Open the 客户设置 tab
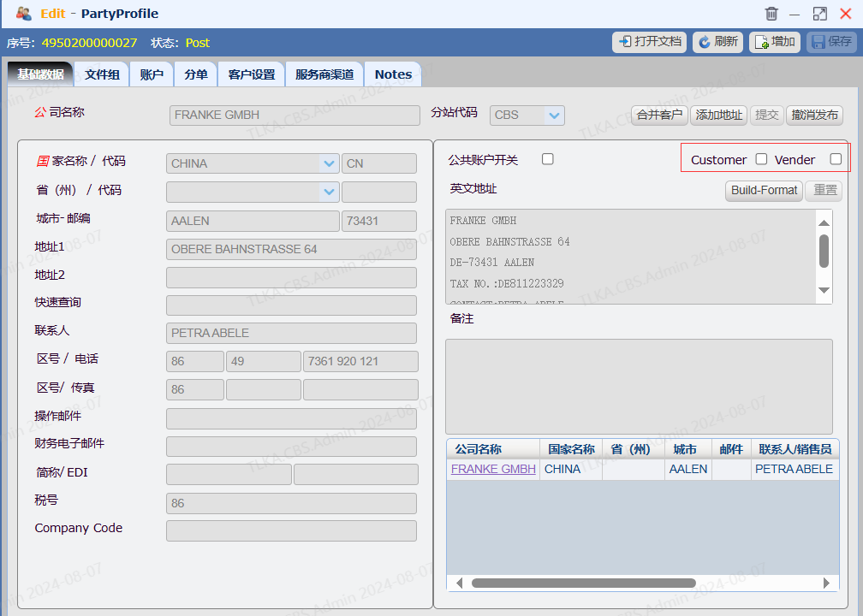 click(252, 74)
